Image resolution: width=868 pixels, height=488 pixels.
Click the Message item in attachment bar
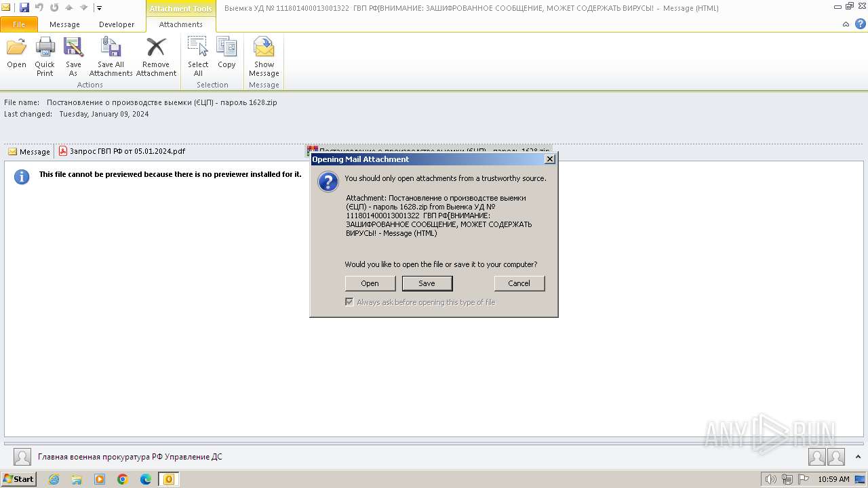click(29, 151)
